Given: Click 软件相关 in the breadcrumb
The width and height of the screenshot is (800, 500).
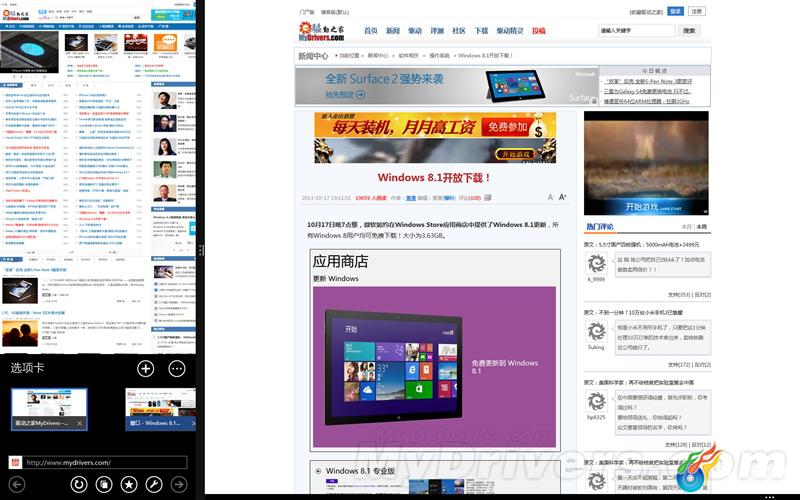Looking at the screenshot, I should click(409, 55).
